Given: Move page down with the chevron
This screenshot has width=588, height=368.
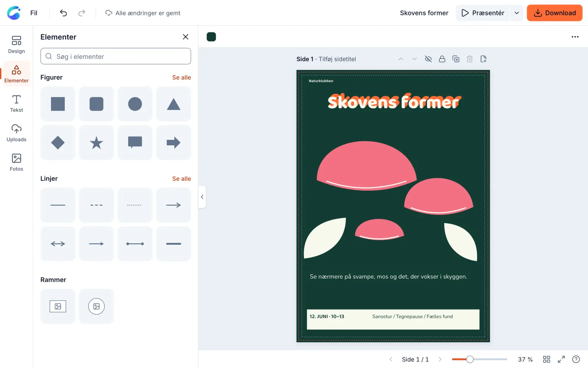Looking at the screenshot, I should pyautogui.click(x=415, y=59).
